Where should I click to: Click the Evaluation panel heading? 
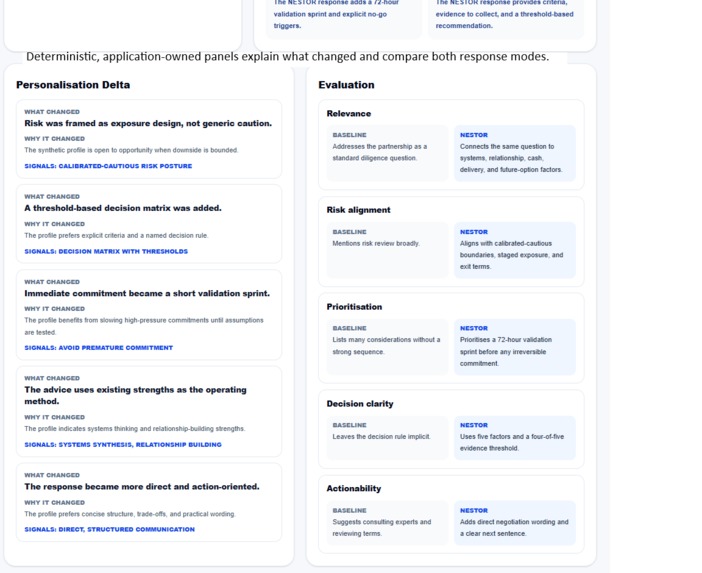(346, 85)
